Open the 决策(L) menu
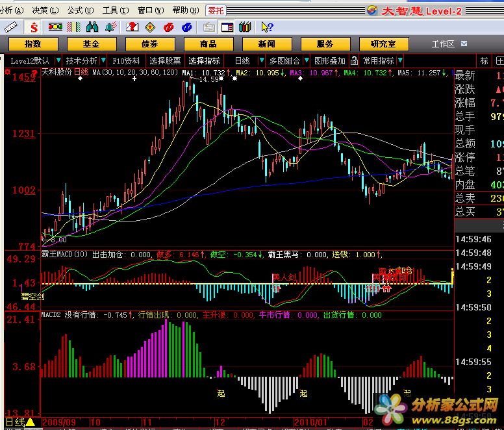Screen dimensions: 504x430 (45, 10)
